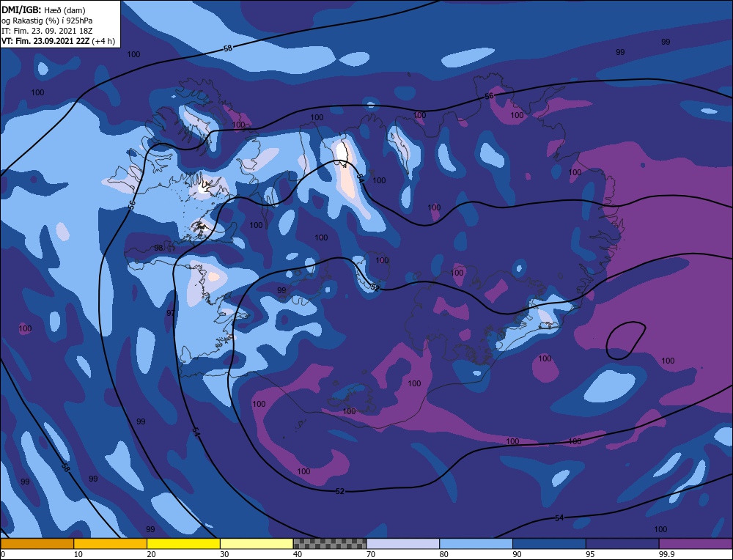Click the dark orange 0–10 legend swatch

(x=37, y=544)
